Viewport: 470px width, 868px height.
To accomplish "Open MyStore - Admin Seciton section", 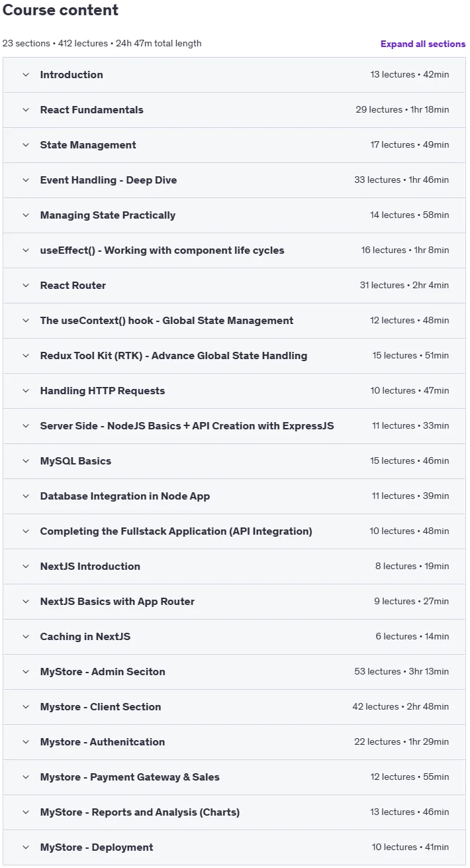I will pyautogui.click(x=234, y=672).
